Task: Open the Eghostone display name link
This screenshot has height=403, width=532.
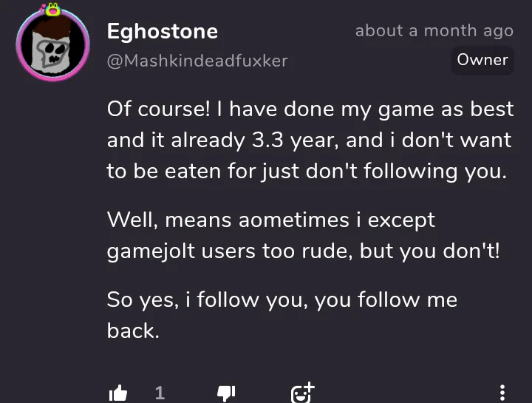Action: (163, 31)
